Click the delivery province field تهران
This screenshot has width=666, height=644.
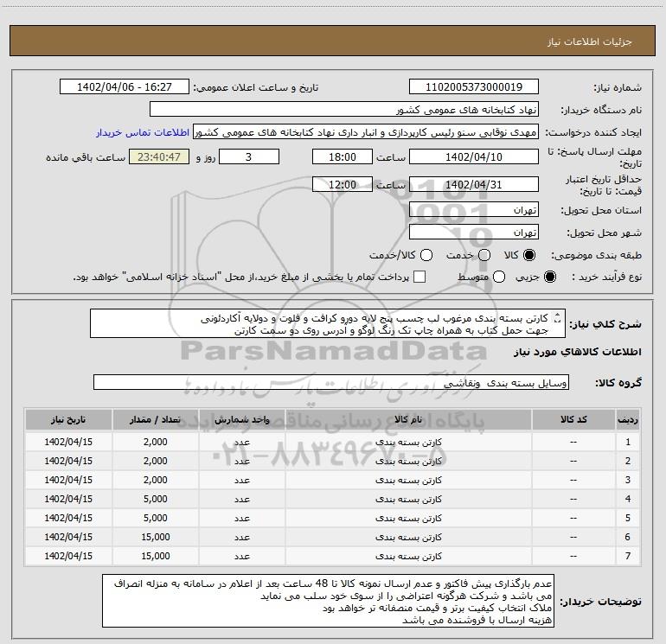click(x=474, y=210)
